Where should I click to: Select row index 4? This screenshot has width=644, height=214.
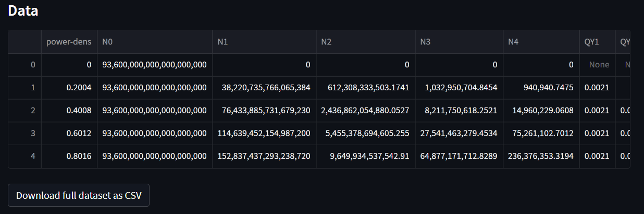click(25, 157)
